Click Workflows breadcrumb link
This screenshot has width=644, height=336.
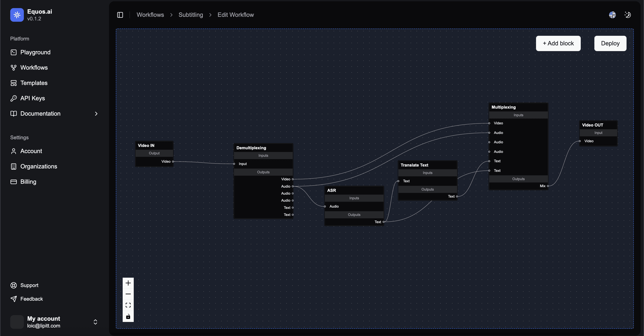150,15
